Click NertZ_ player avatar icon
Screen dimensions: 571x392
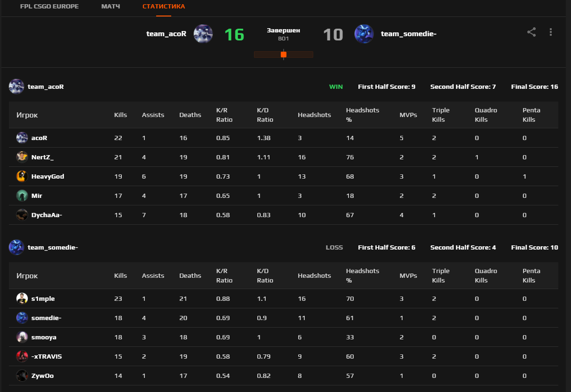click(x=22, y=157)
